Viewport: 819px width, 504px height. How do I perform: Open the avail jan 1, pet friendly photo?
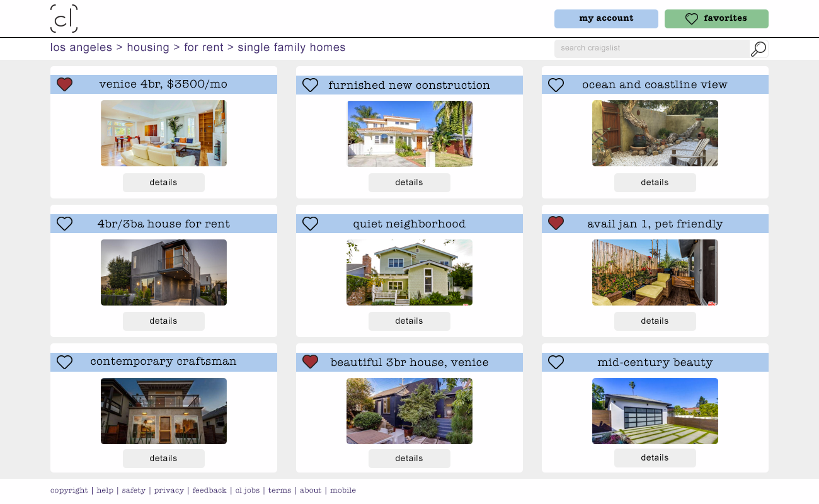coord(655,272)
